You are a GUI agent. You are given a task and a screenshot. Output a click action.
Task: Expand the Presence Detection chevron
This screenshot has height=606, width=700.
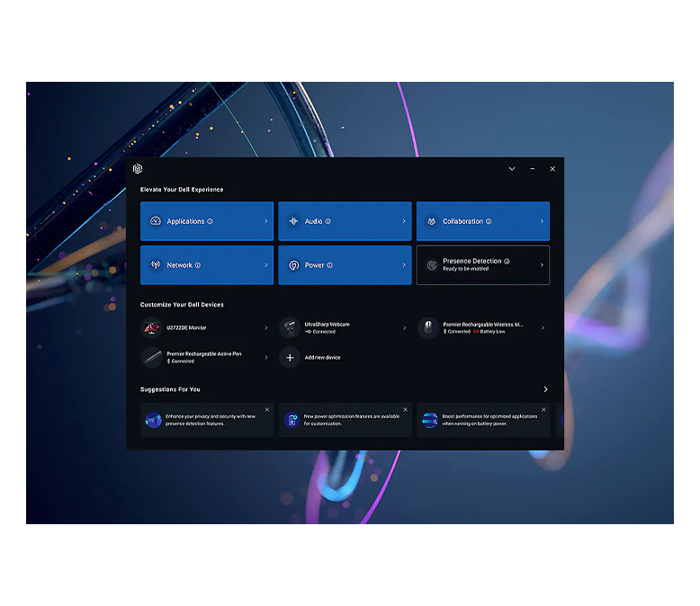tap(542, 265)
